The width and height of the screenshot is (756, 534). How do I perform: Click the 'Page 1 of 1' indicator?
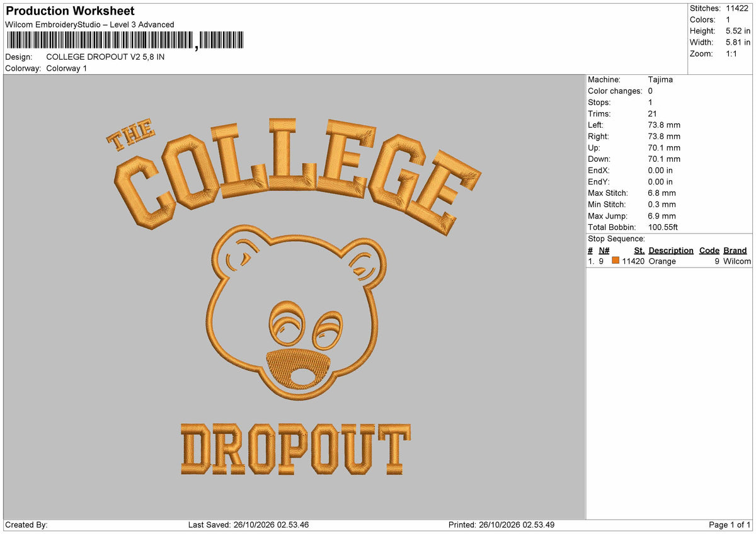730,525
